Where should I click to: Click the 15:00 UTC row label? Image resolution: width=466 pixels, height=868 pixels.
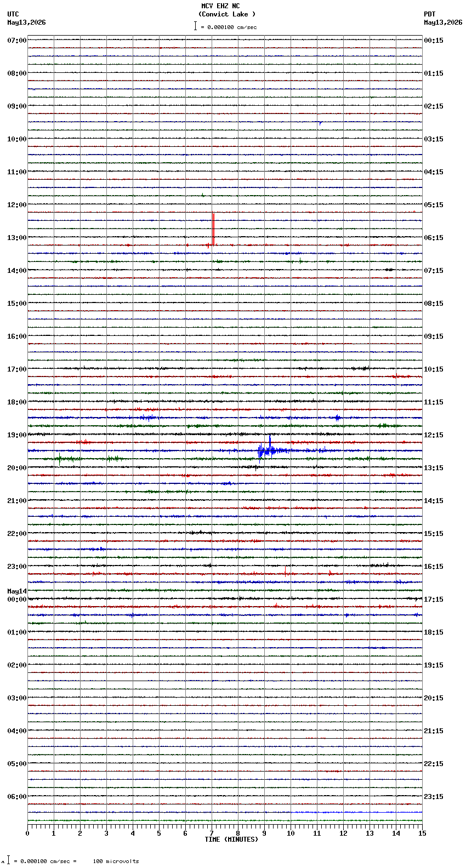pos(17,304)
